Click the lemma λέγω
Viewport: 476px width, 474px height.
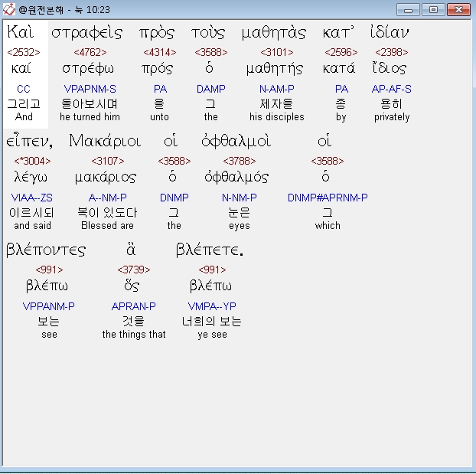31,177
